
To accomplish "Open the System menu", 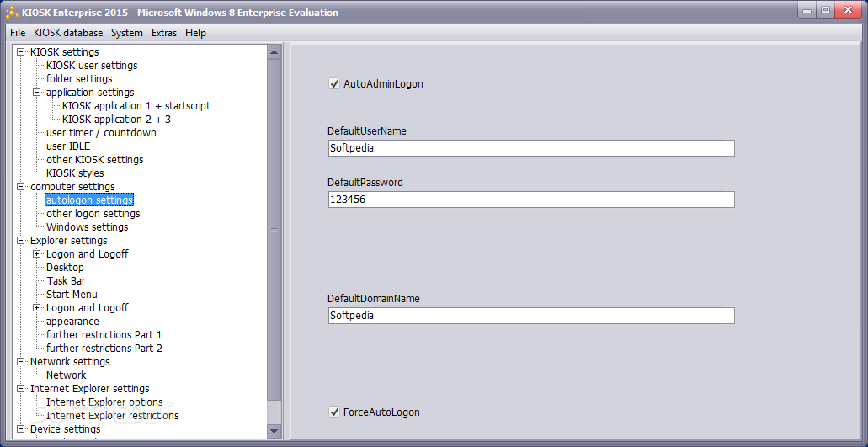I will click(x=127, y=33).
